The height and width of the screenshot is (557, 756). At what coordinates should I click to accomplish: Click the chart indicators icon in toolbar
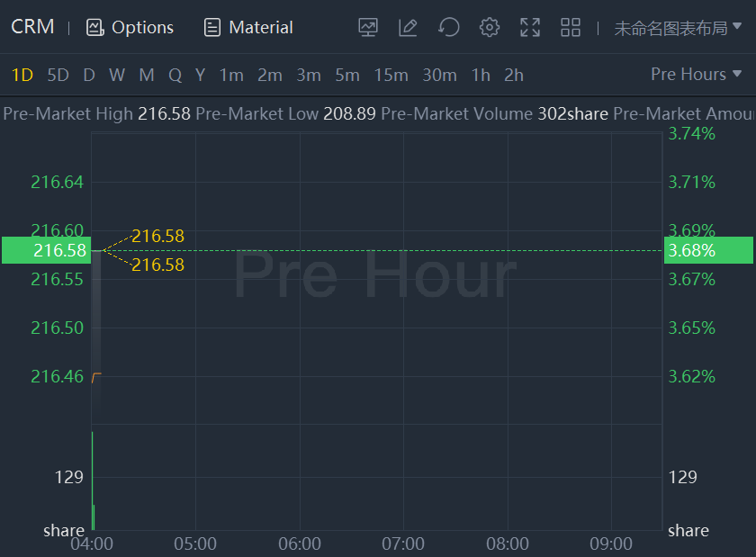[367, 27]
